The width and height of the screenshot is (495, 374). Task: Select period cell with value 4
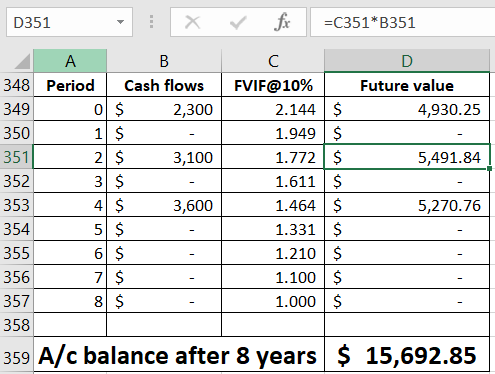click(70, 205)
